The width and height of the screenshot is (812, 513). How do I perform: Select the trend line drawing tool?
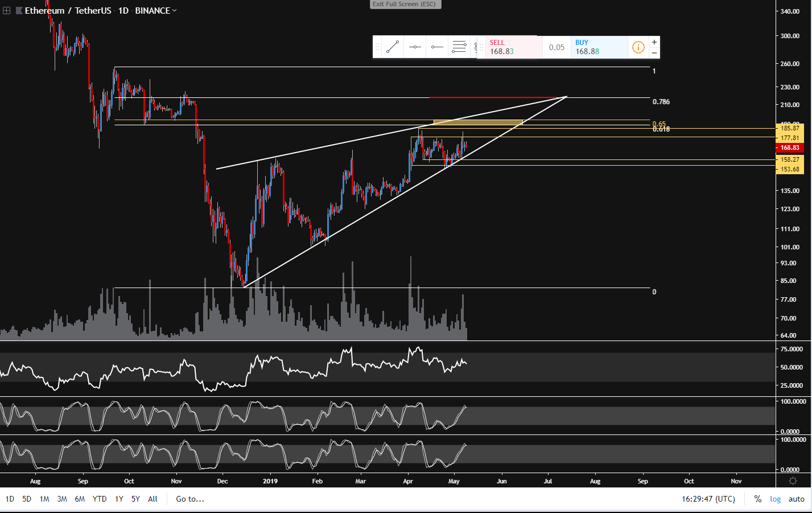click(393, 47)
